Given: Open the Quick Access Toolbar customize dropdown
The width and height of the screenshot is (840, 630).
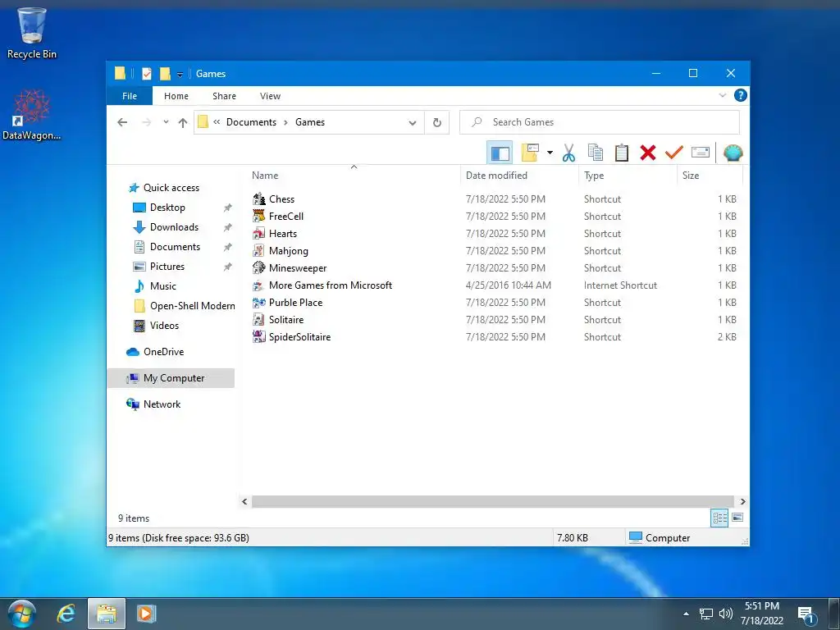Looking at the screenshot, I should coord(180,75).
